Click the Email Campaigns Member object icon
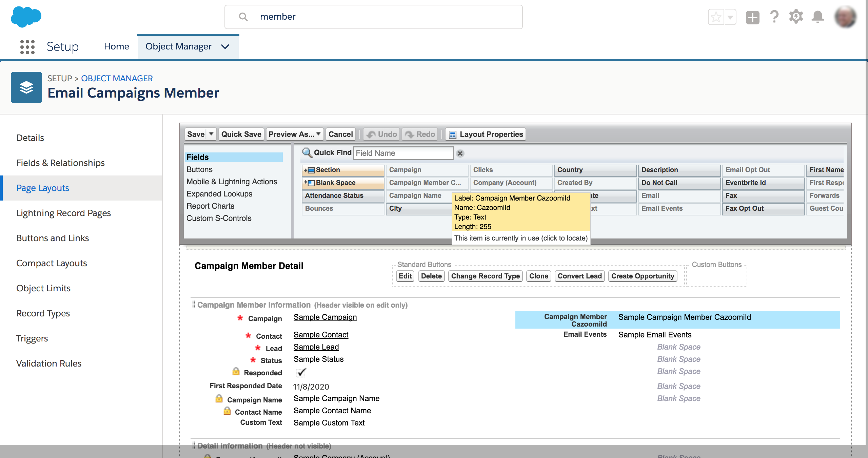Screen dimensions: 868x458 pos(26,87)
